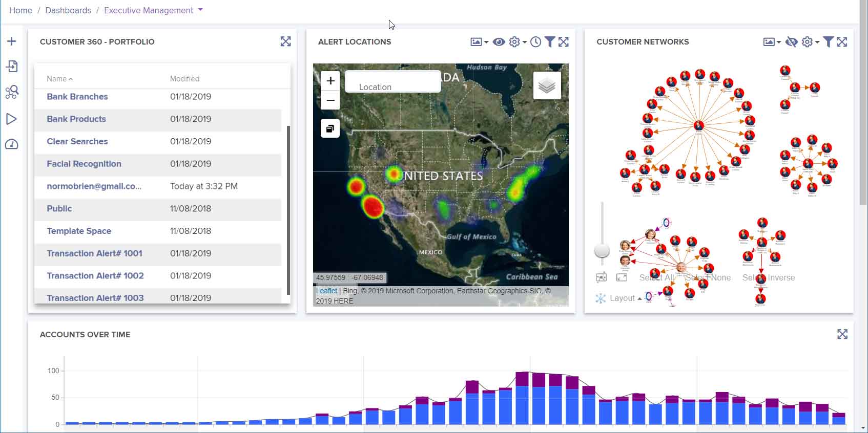Expand the settings gear dropdown in Alert Locations
This screenshot has width=868, height=433.
coord(517,42)
